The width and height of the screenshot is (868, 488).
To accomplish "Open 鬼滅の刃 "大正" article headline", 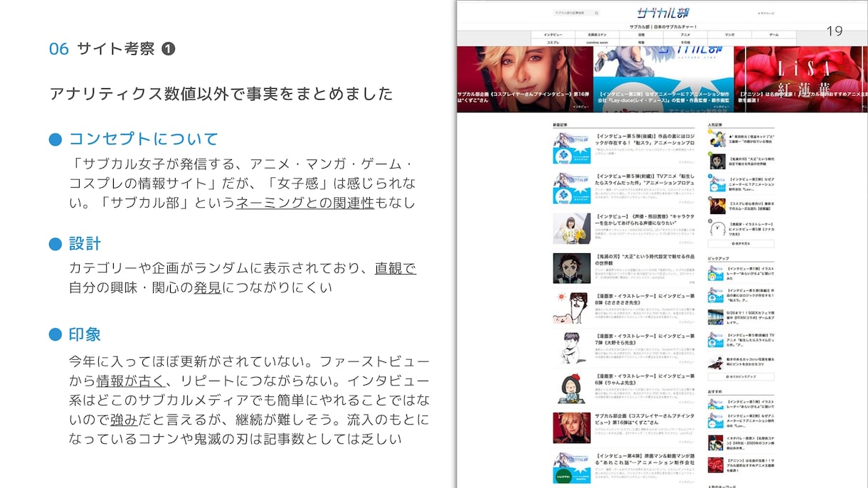I will [x=645, y=258].
